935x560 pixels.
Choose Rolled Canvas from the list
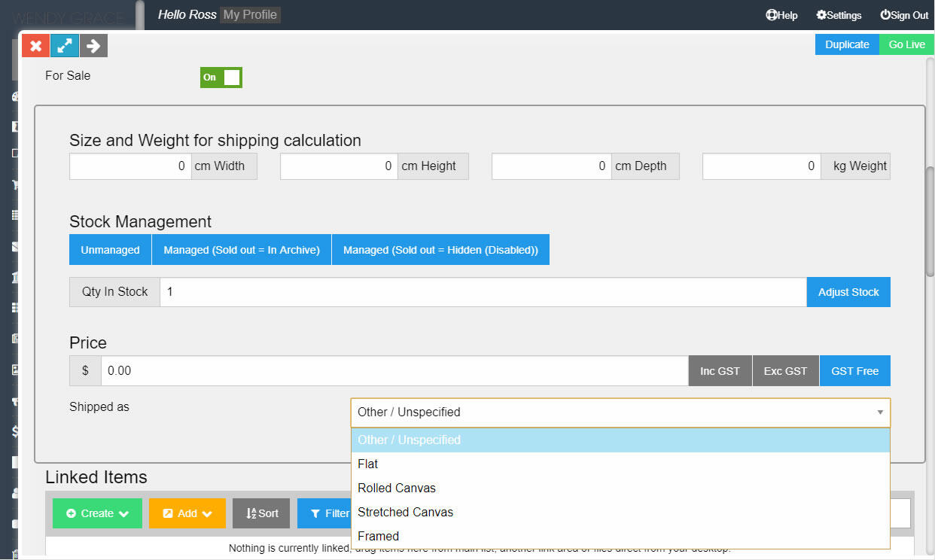397,488
